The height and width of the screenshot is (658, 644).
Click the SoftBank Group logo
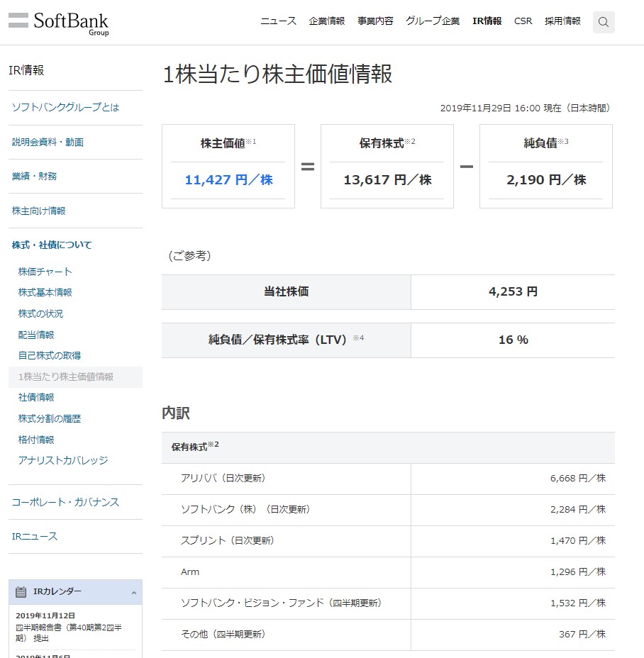click(59, 23)
